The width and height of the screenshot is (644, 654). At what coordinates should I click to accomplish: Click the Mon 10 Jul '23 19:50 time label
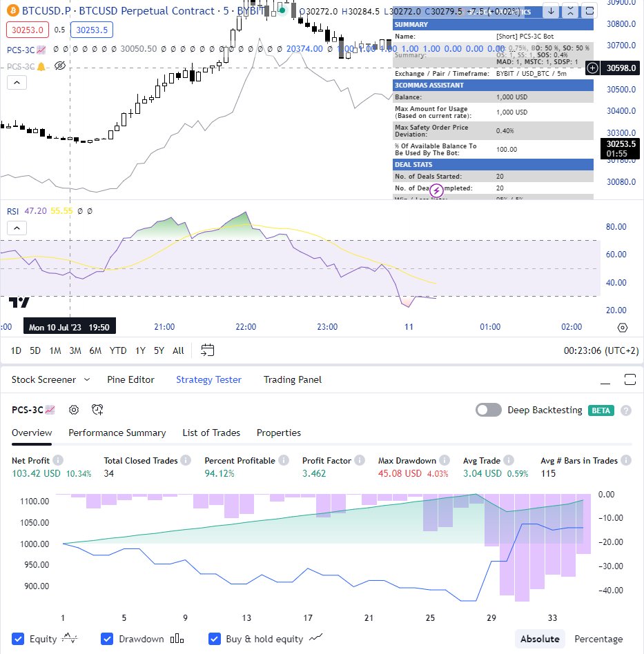69,328
